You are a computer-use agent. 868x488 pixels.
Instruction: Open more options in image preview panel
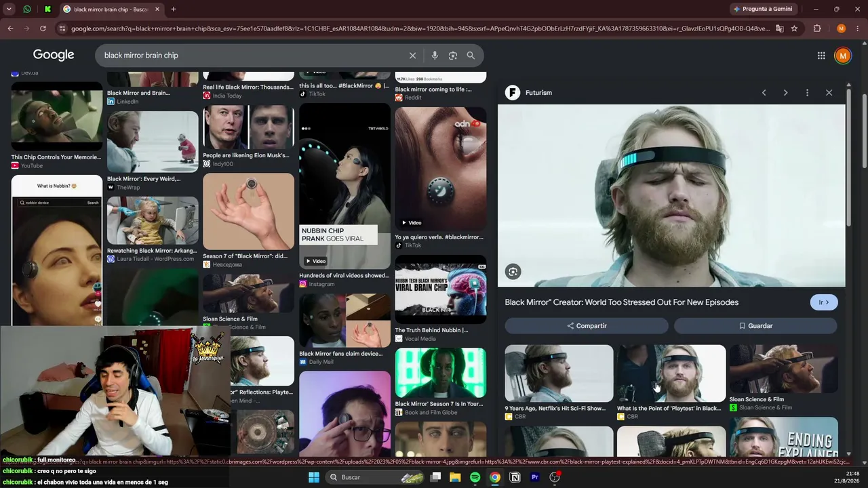click(x=807, y=93)
